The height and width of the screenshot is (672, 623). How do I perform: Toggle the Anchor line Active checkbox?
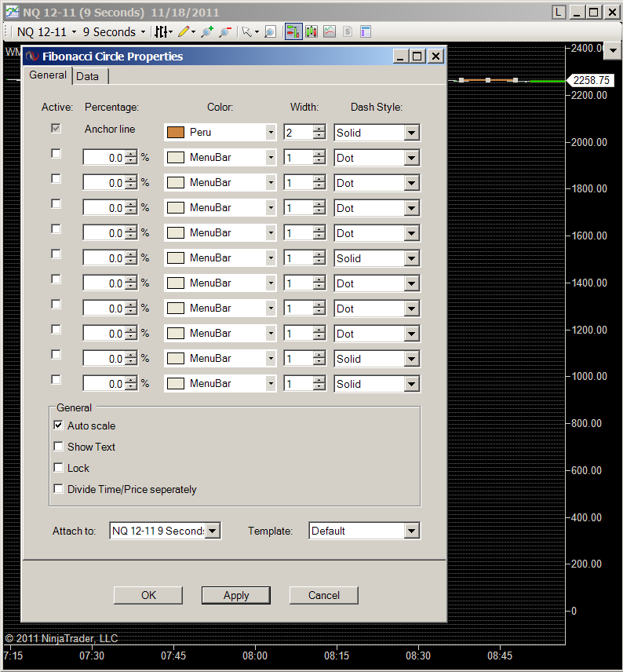pos(56,128)
